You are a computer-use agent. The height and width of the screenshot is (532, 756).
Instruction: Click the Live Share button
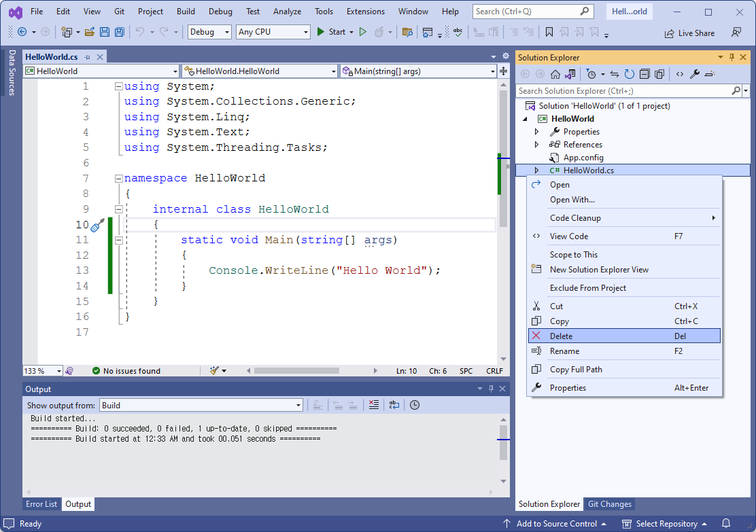click(689, 33)
